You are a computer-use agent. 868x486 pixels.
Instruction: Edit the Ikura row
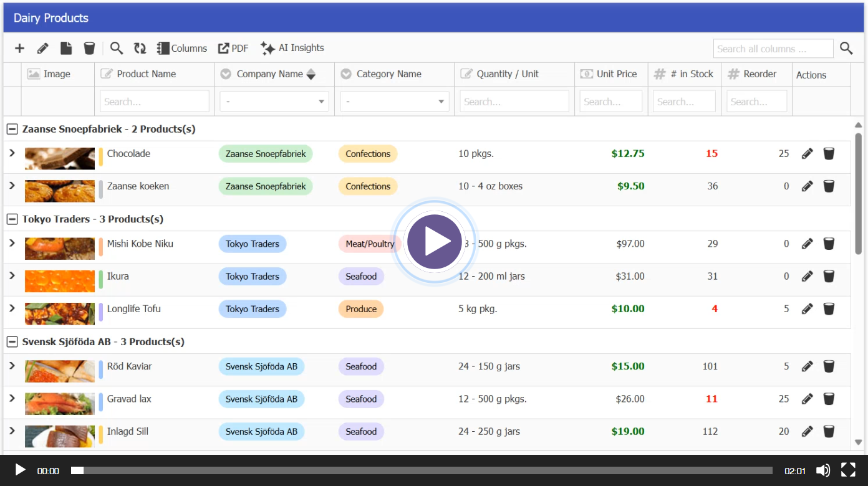click(808, 276)
